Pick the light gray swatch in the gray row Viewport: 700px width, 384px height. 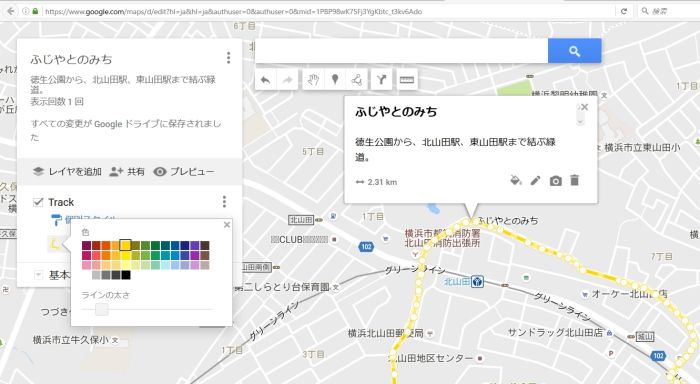coord(96,275)
